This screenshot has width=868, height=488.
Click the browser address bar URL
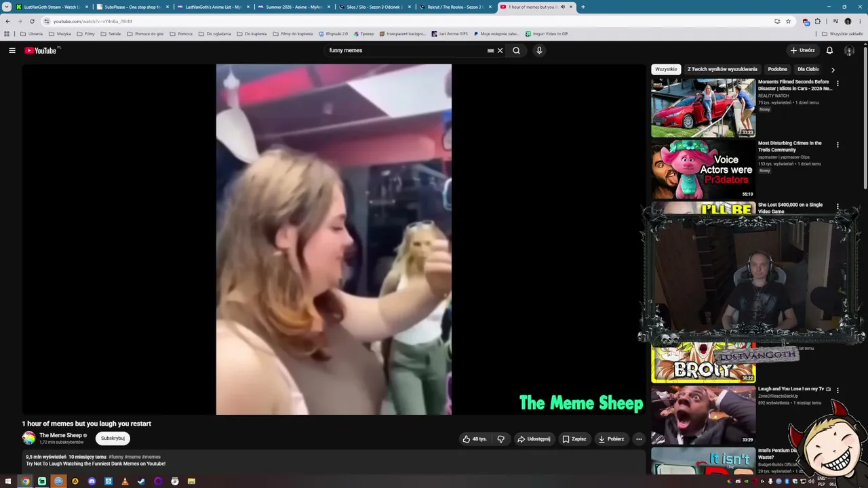point(93,21)
